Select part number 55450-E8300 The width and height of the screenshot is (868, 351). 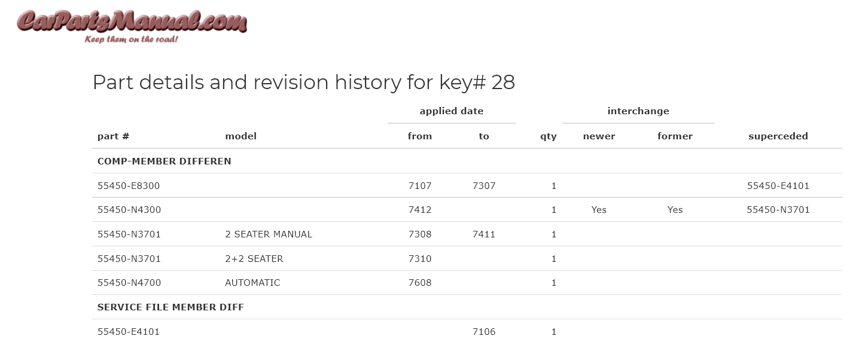coord(129,186)
